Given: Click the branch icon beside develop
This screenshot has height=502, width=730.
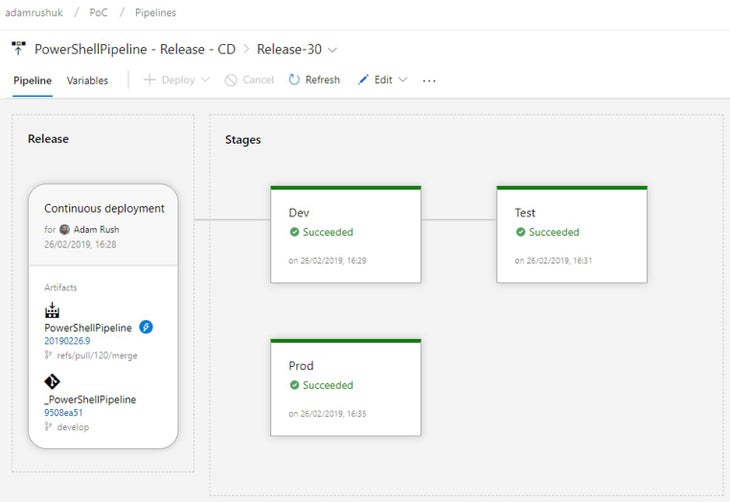Looking at the screenshot, I should point(48,427).
